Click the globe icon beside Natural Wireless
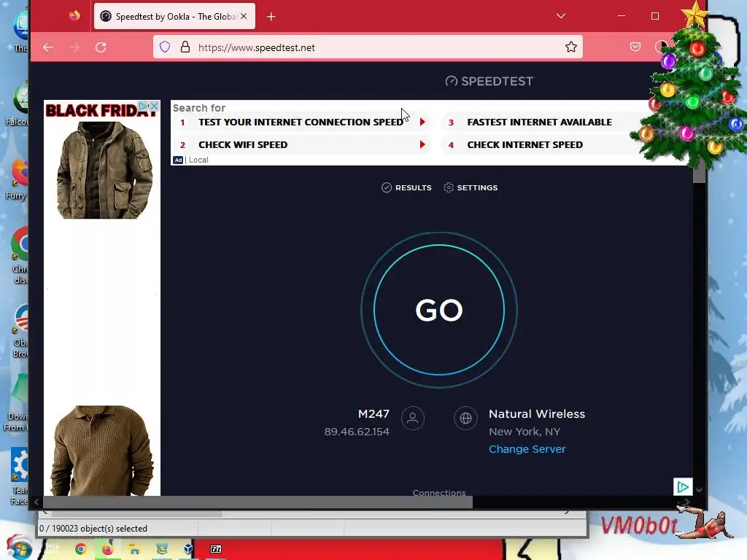747x560 pixels. (465, 418)
